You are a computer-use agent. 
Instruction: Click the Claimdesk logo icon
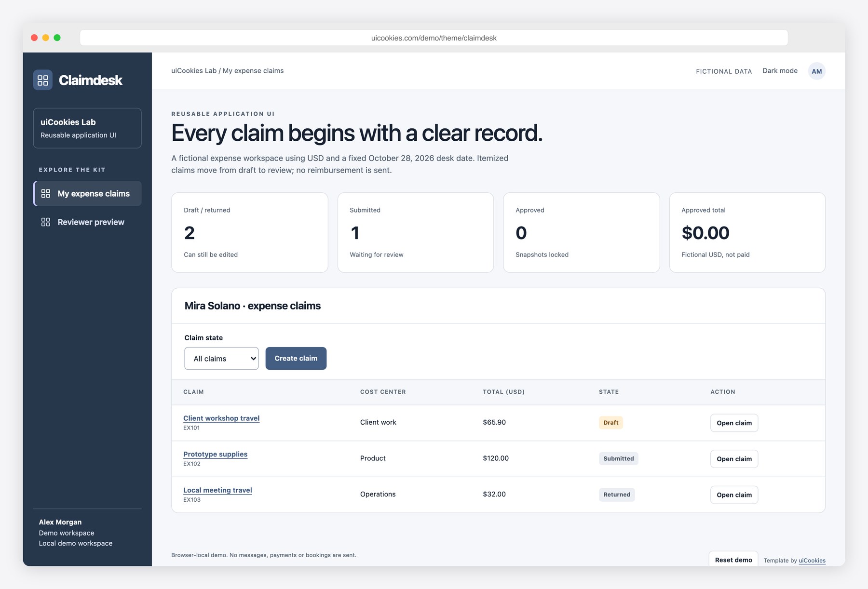coord(43,80)
